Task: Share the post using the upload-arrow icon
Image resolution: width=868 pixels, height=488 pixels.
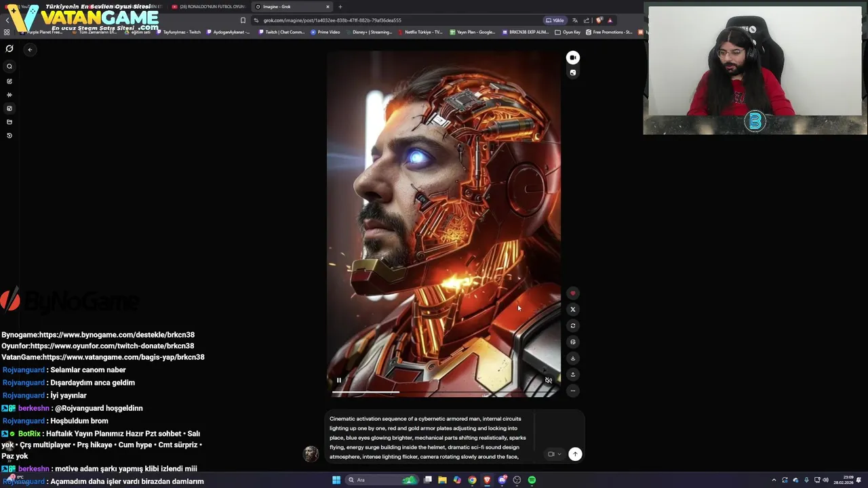Action: click(x=573, y=375)
